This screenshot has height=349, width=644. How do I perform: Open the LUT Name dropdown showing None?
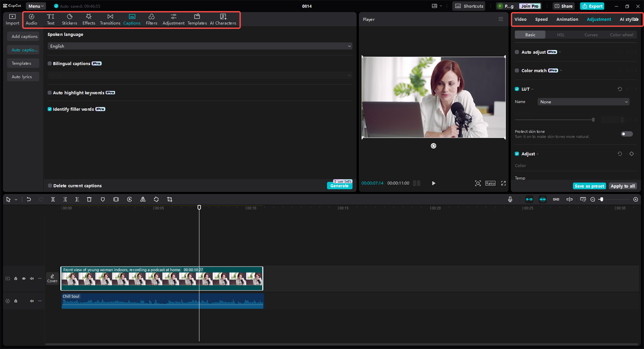pyautogui.click(x=584, y=102)
